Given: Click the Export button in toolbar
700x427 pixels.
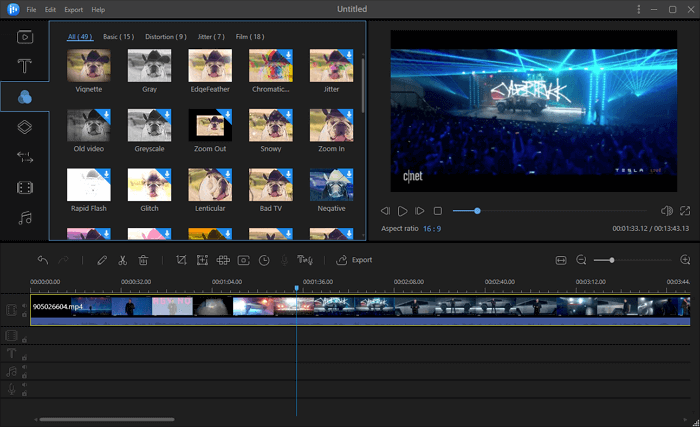Looking at the screenshot, I should pyautogui.click(x=354, y=260).
